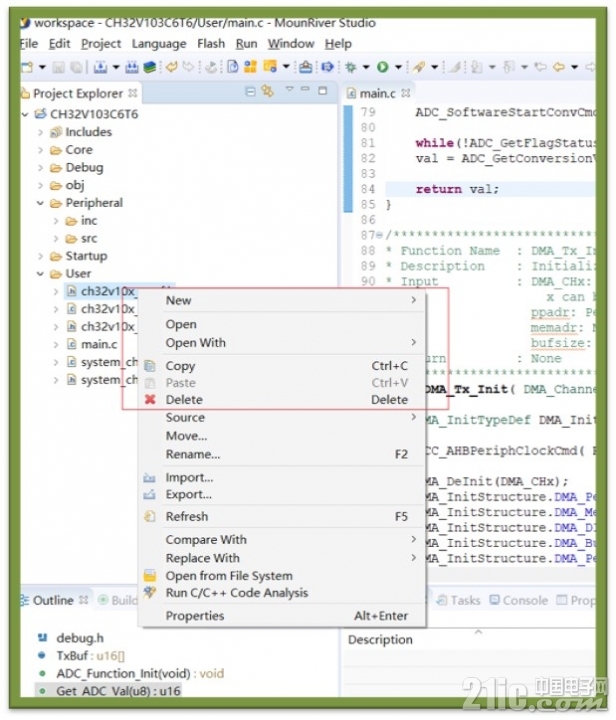The height and width of the screenshot is (720, 616).
Task: Click Delete with red X in menu
Action: [x=282, y=399]
